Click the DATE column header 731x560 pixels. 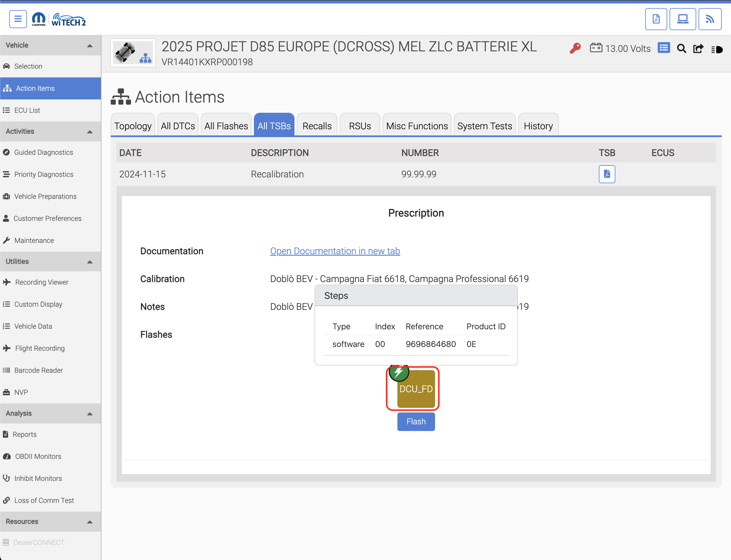point(130,153)
